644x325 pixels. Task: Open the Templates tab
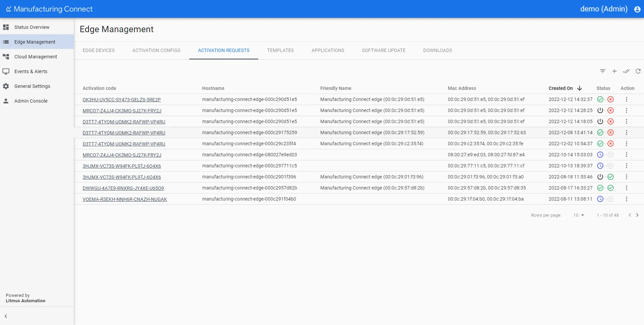click(280, 50)
